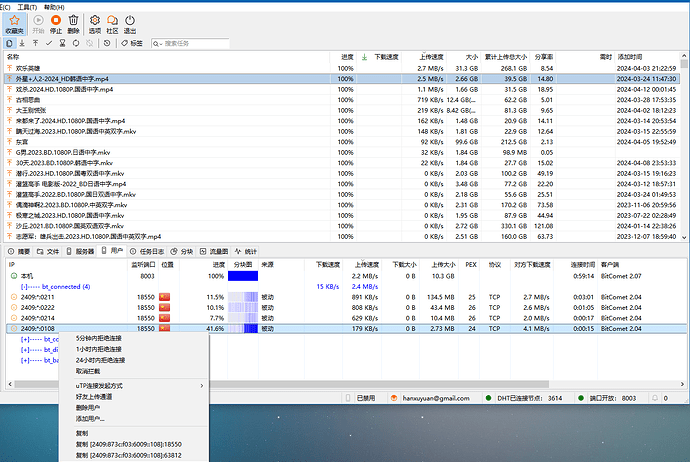690x462 pixels.
Task: Switch to the 服务器 servers tab
Action: point(80,251)
